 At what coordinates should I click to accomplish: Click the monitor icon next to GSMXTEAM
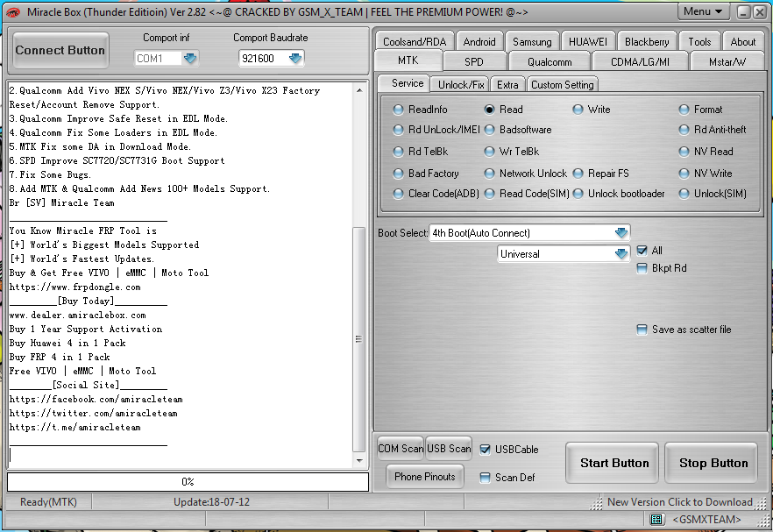tap(657, 519)
